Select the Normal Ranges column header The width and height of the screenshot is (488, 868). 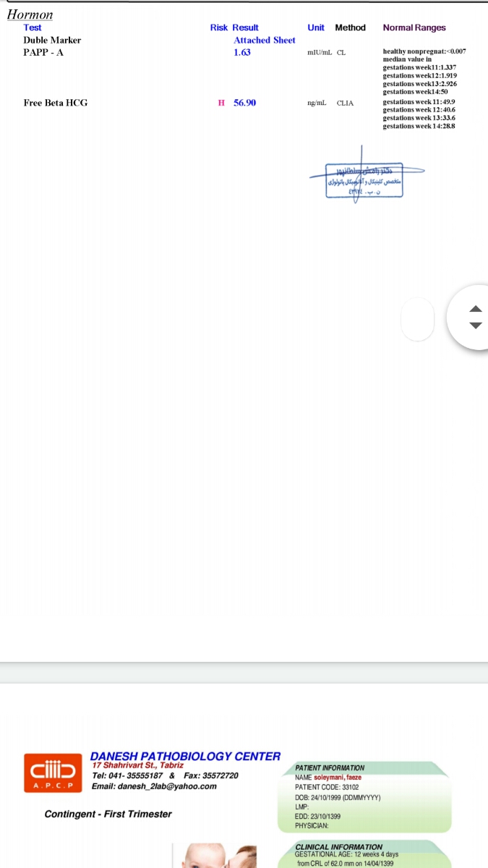[414, 27]
